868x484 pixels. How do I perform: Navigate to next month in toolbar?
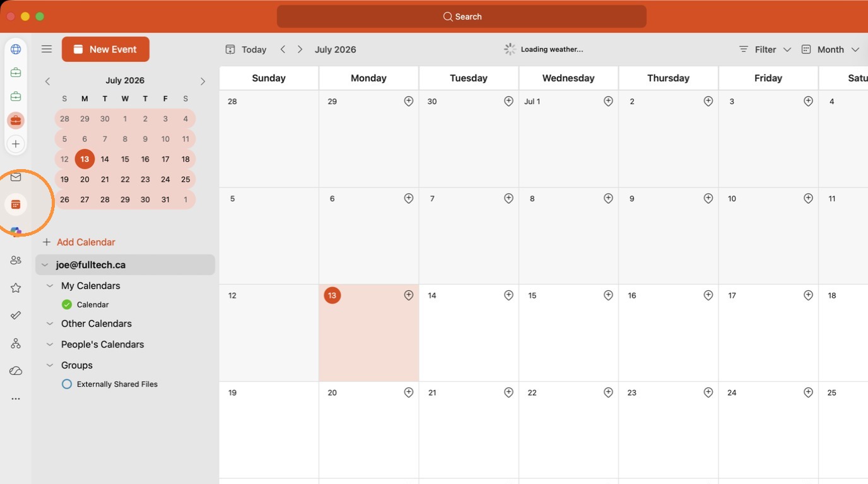point(300,49)
